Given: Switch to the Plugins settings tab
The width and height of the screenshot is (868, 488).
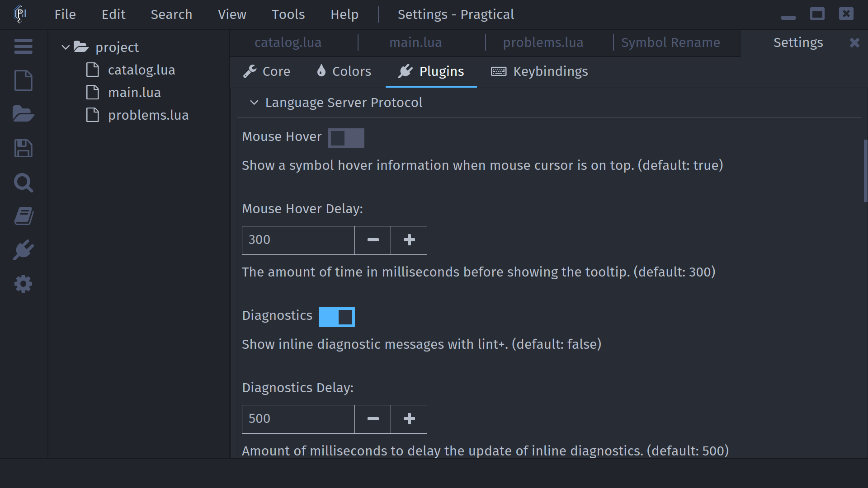Looking at the screenshot, I should tap(431, 71).
